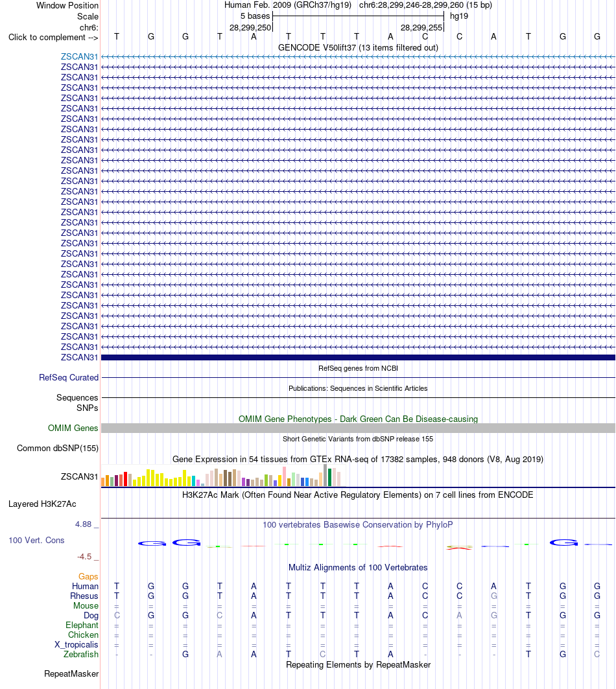Open "Short Genetic Variants from dbSNP release 155" title
This screenshot has height=689, width=616.
pos(358,439)
